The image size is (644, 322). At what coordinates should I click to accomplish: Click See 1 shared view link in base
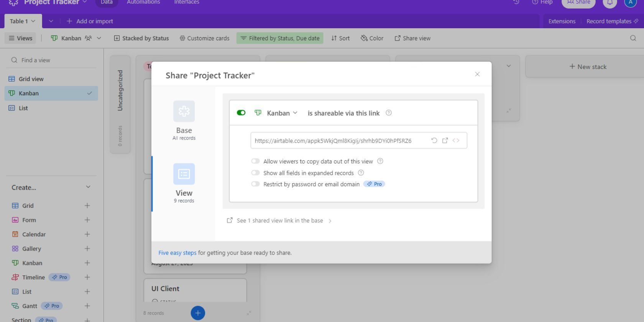click(279, 221)
